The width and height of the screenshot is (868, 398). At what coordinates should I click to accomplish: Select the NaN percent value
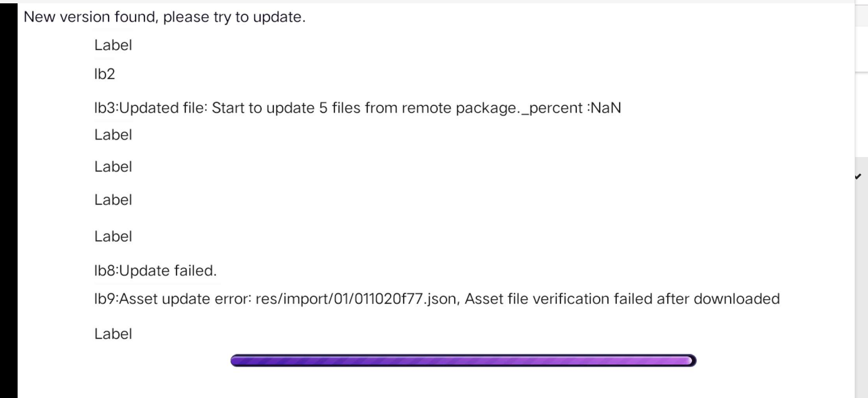(605, 108)
